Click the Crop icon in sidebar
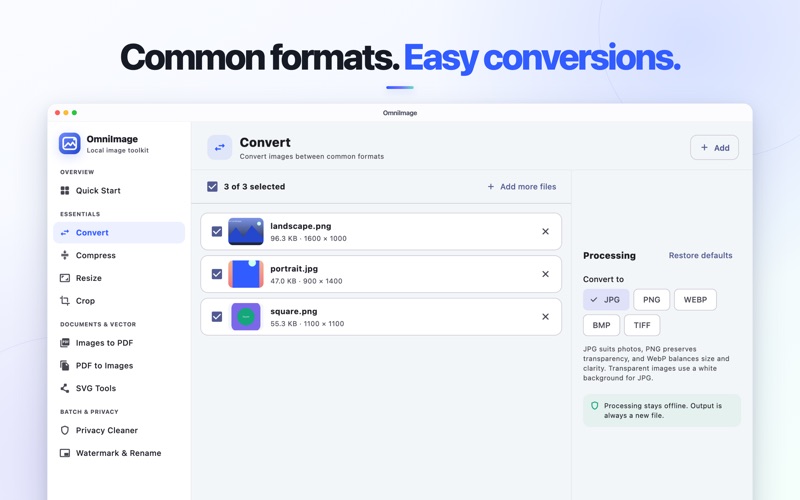The height and width of the screenshot is (500, 800). (65, 301)
